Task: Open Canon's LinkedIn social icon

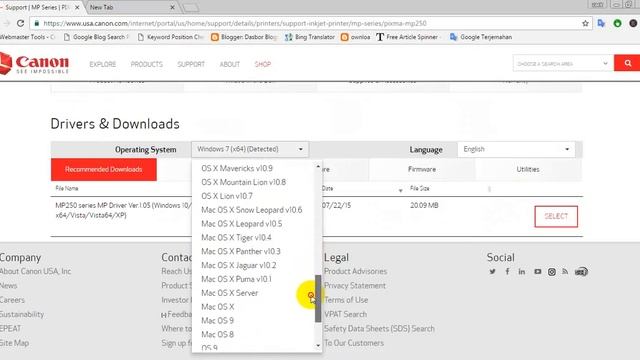Action: pos(522,271)
